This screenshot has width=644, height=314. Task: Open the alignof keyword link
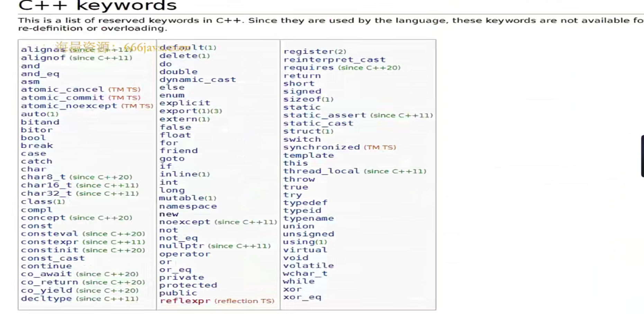(43, 58)
